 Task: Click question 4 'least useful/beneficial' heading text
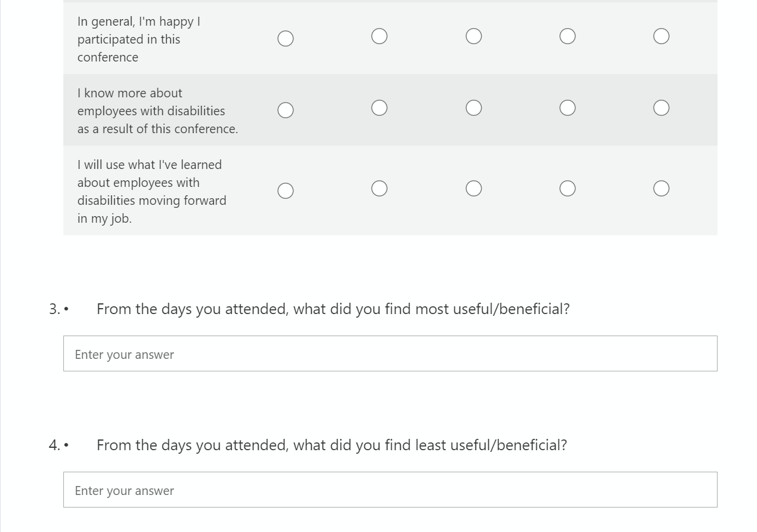coord(332,445)
